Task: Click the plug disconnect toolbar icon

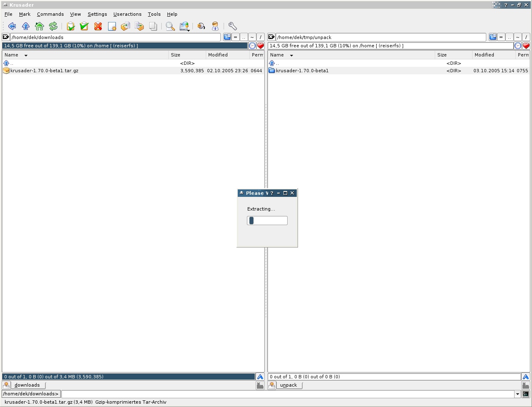Action: click(x=201, y=26)
